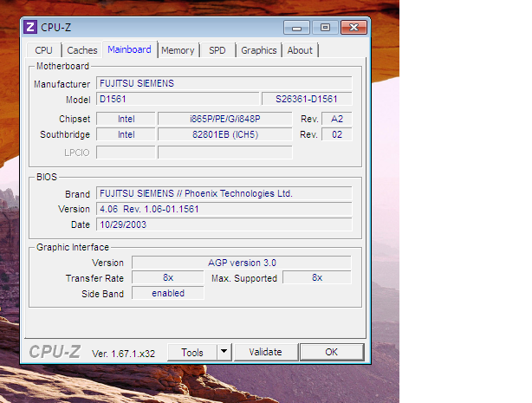Open the SPD tab

point(217,50)
